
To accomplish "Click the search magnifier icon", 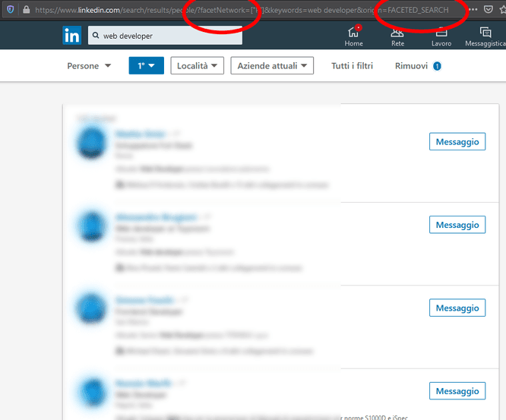I will 96,35.
